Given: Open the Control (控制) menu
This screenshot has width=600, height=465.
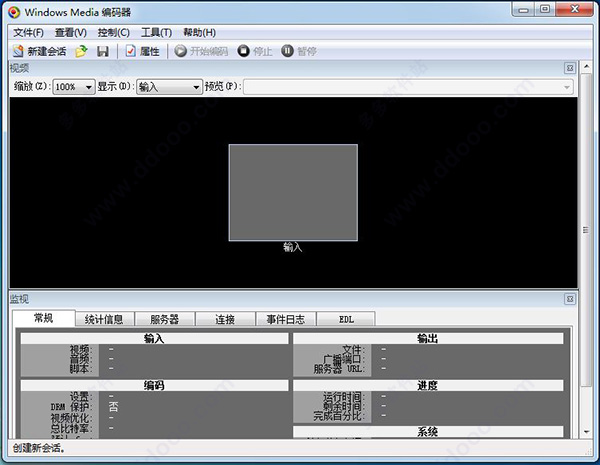Looking at the screenshot, I should pyautogui.click(x=113, y=33).
